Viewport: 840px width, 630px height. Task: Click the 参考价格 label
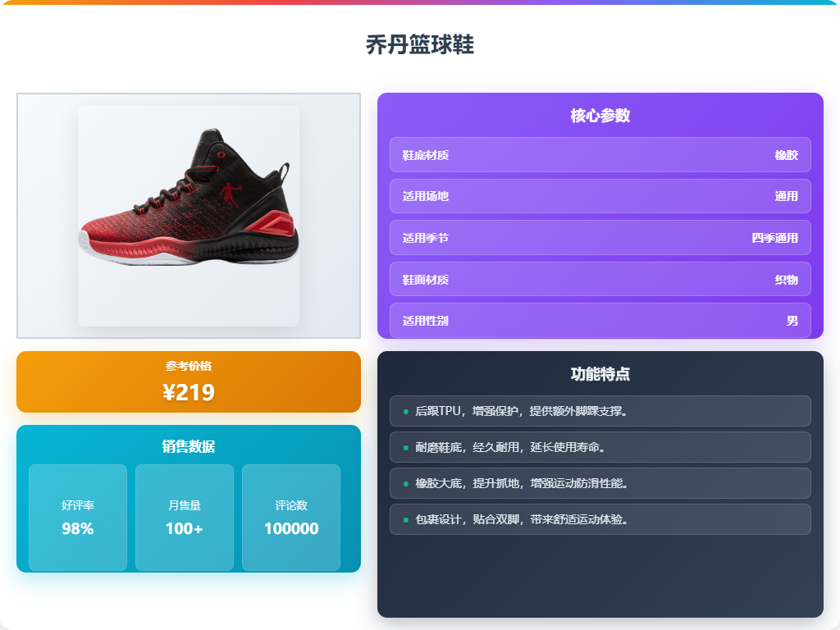tap(189, 366)
